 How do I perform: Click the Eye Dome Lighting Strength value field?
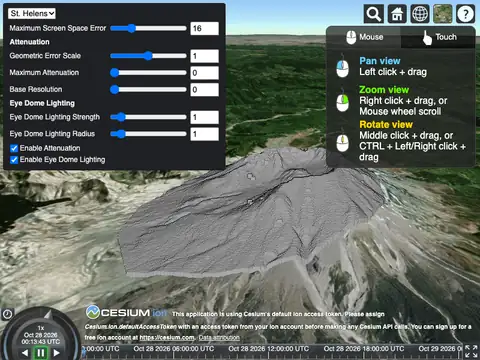tap(204, 117)
